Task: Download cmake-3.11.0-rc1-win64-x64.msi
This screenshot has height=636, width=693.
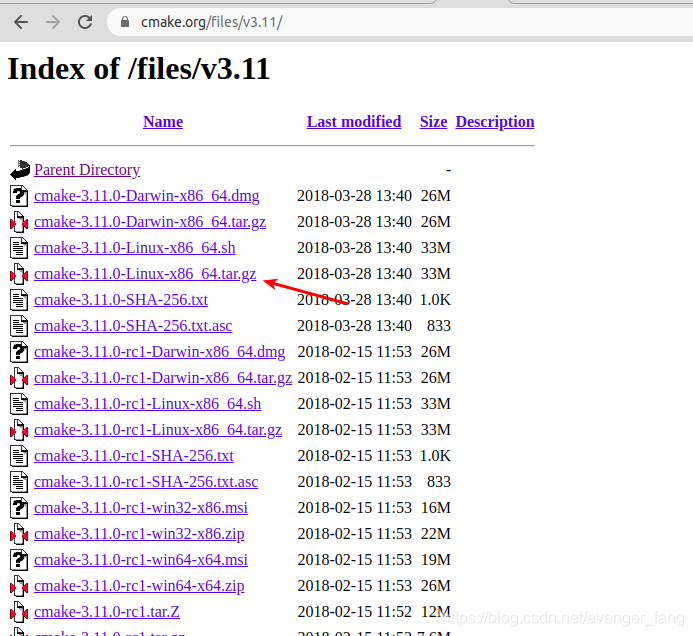Action: point(141,560)
